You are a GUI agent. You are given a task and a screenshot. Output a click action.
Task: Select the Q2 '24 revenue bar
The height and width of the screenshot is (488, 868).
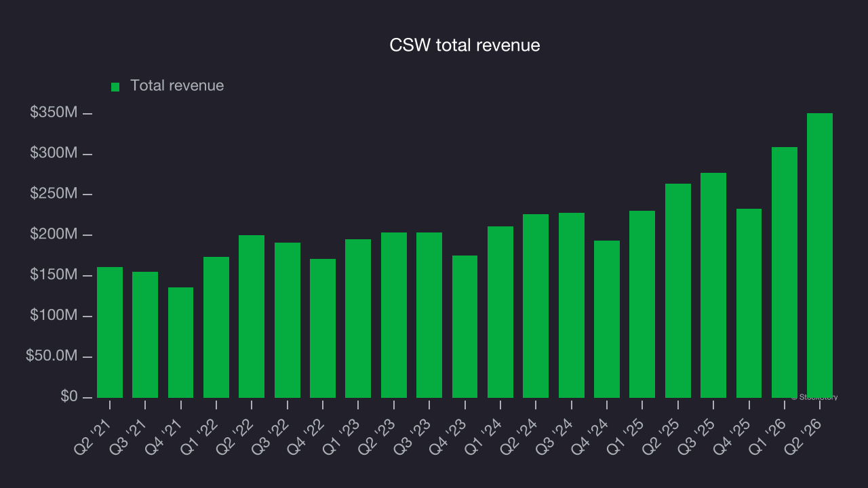[x=536, y=306]
